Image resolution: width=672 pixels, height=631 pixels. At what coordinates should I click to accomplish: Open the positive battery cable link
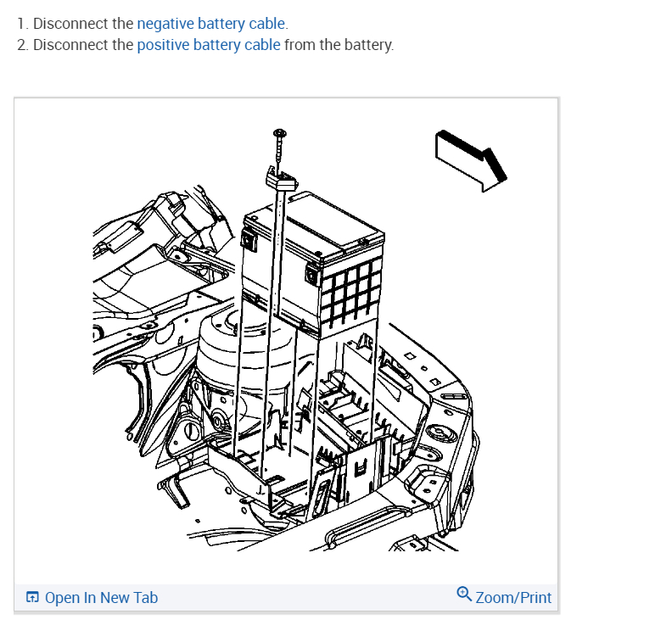tap(209, 45)
